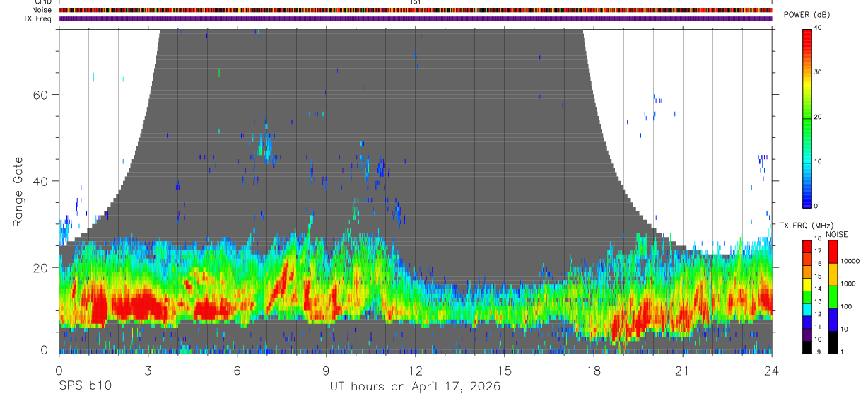
Task: Click the 20 label on POWER scale
Action: tap(818, 117)
